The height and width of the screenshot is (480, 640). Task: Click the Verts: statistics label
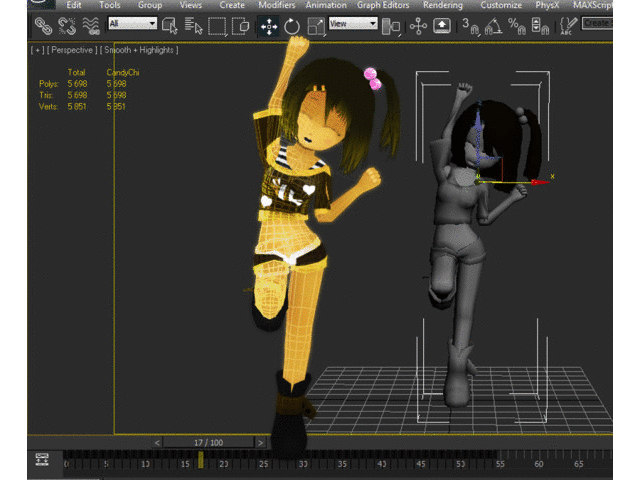click(49, 107)
